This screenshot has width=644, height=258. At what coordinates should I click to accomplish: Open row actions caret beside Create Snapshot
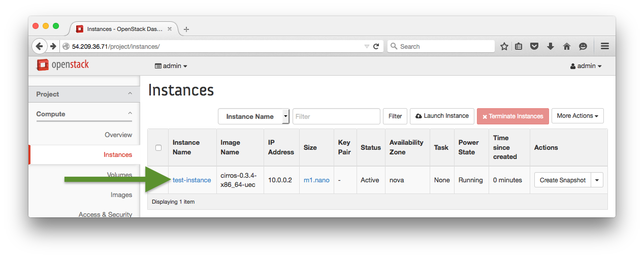pos(597,180)
